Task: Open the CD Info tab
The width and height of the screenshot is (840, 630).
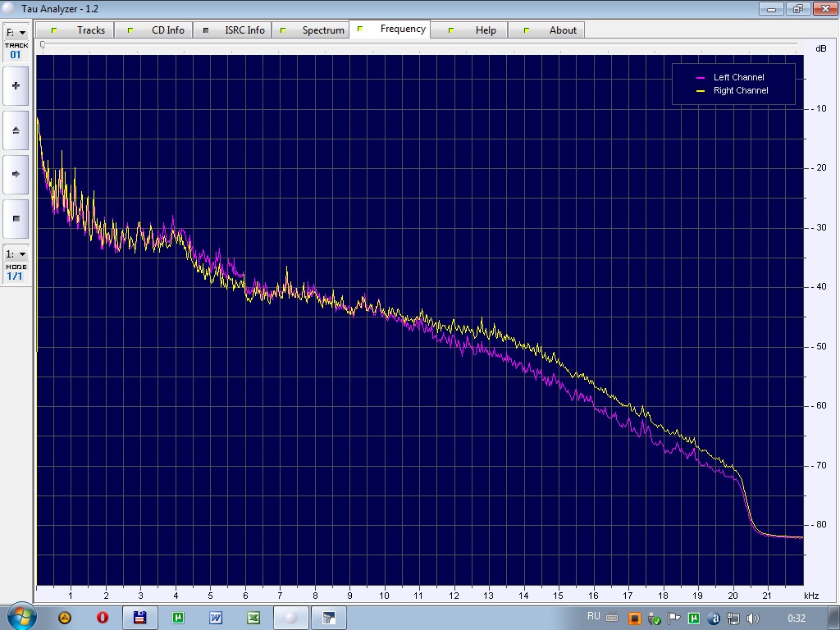Action: (x=167, y=30)
